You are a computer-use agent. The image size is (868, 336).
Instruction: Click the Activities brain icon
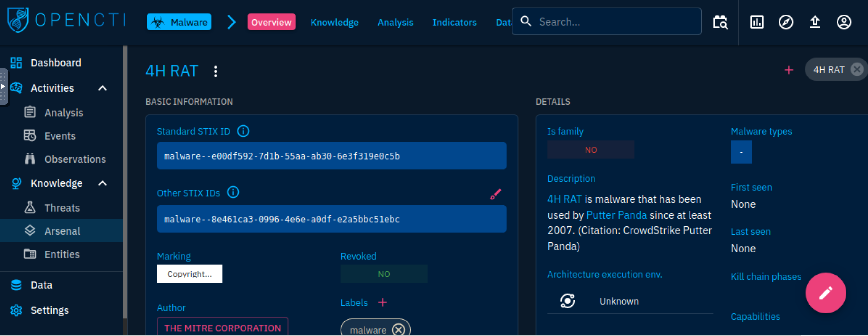tap(16, 88)
